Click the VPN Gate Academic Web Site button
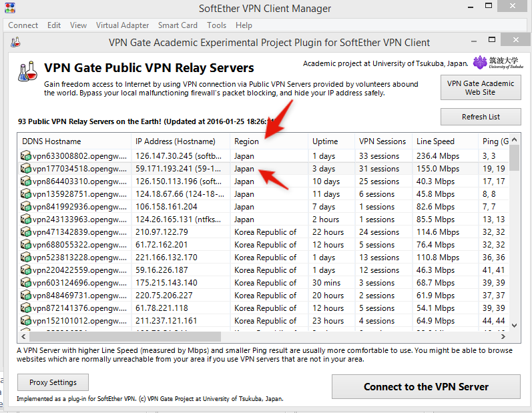 481,88
